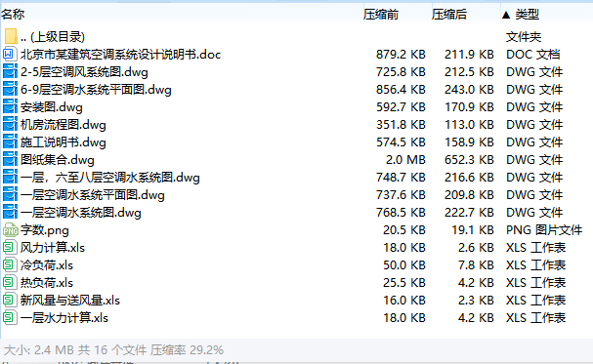This screenshot has height=364, width=593.
Task: Click the 类型 column header sort arrow
Action: tap(506, 15)
